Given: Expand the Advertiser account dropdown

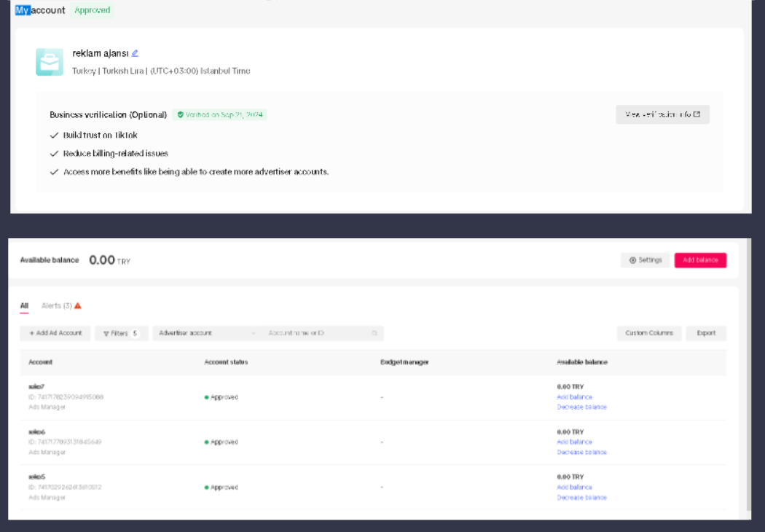Looking at the screenshot, I should click(x=208, y=333).
